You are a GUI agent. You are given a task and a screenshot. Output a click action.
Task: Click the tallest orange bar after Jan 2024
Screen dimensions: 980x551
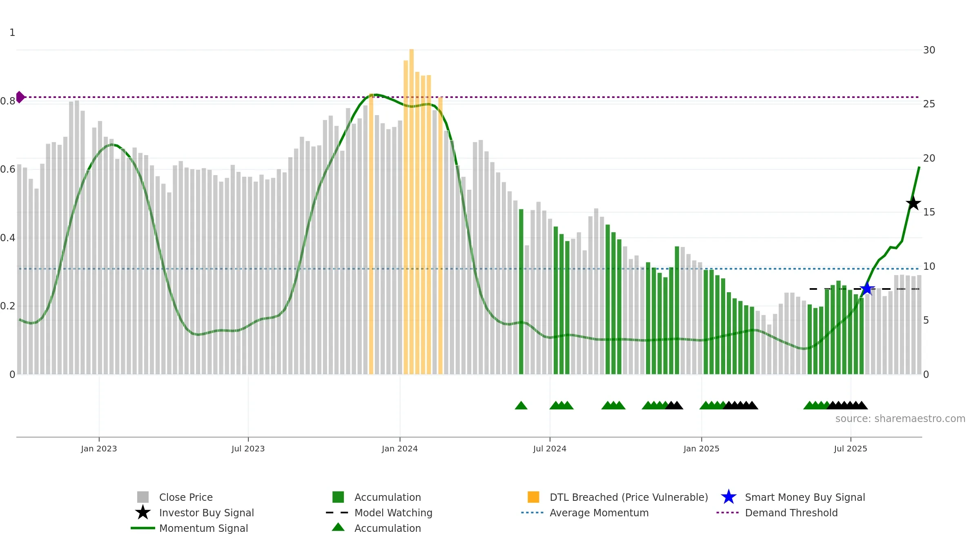(412, 211)
